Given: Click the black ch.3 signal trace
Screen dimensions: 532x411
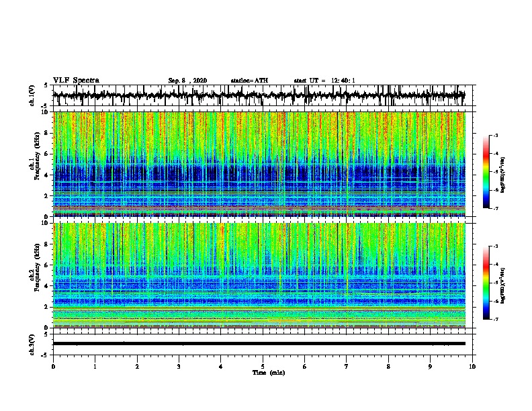Looking at the screenshot, I should point(259,344).
